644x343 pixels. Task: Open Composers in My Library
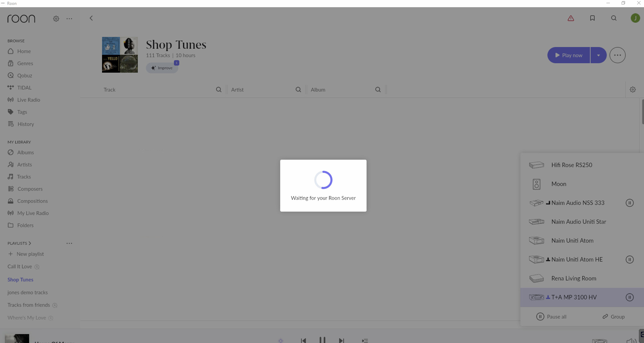click(x=25, y=189)
